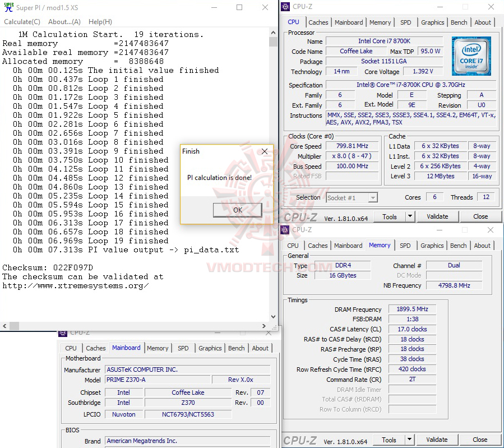Screen dimensions: 504x448
Task: Click the Validate button in the top CPU-Z window
Action: point(437,216)
